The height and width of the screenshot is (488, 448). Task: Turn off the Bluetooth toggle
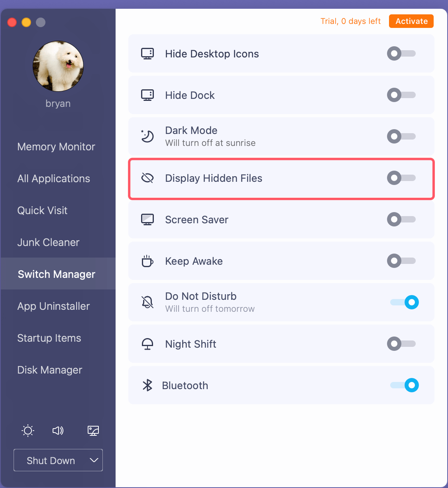click(405, 385)
